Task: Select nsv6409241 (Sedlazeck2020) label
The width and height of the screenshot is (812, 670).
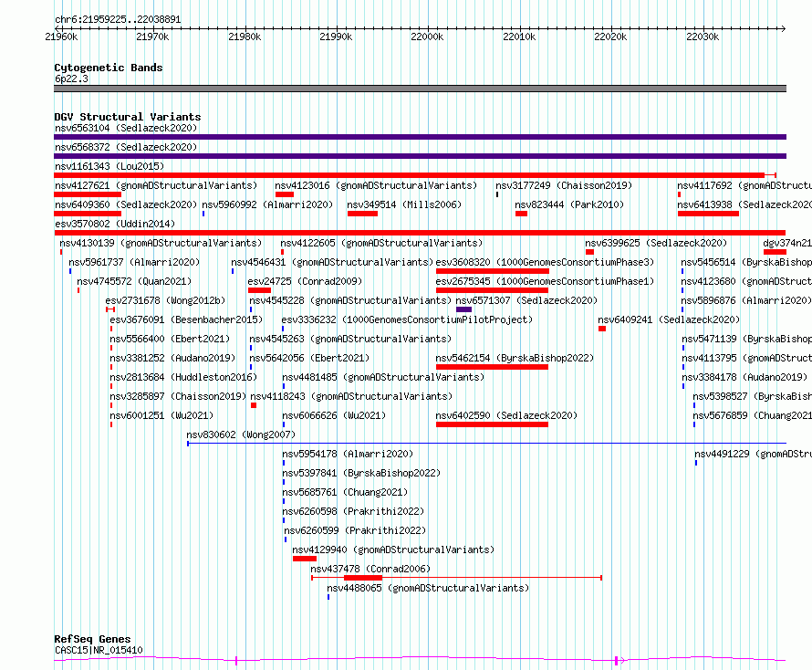Action: [x=669, y=319]
